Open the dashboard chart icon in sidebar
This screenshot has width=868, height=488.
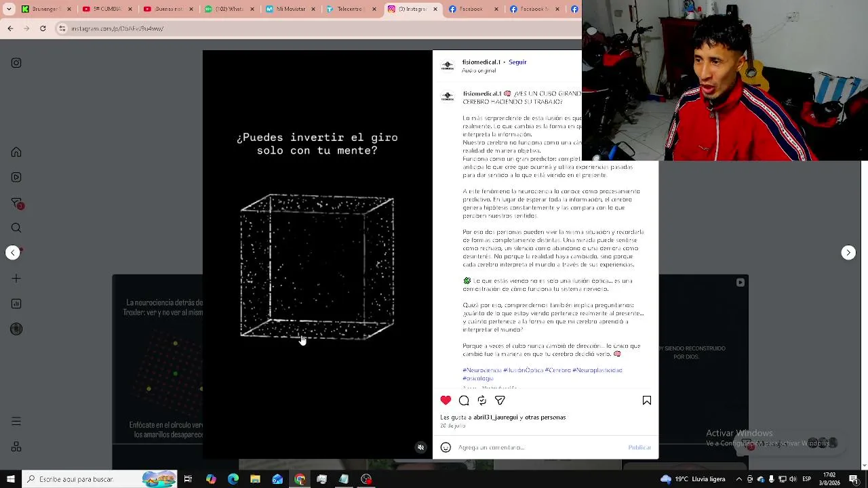click(x=16, y=304)
